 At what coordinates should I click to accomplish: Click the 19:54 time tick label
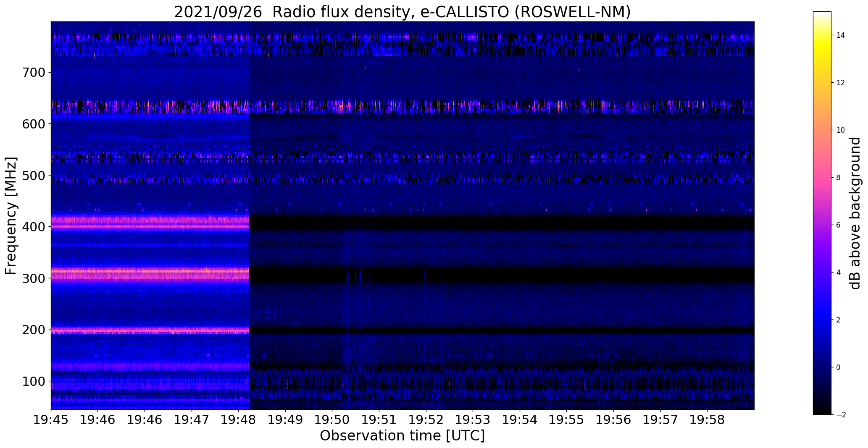point(520,419)
